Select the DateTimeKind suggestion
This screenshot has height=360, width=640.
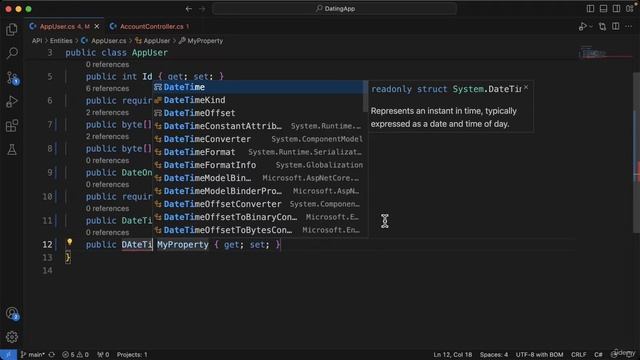[x=258, y=100]
